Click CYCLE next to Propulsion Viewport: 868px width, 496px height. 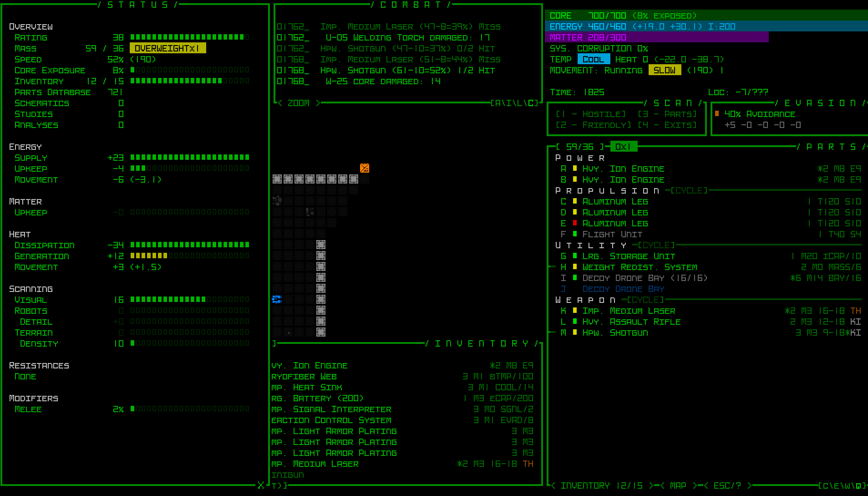[x=689, y=190]
